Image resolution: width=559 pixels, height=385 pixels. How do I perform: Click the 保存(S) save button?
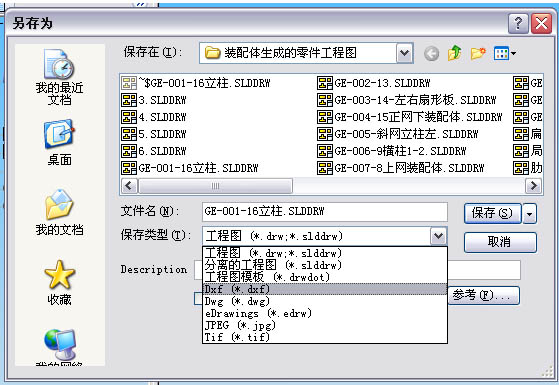tap(493, 214)
